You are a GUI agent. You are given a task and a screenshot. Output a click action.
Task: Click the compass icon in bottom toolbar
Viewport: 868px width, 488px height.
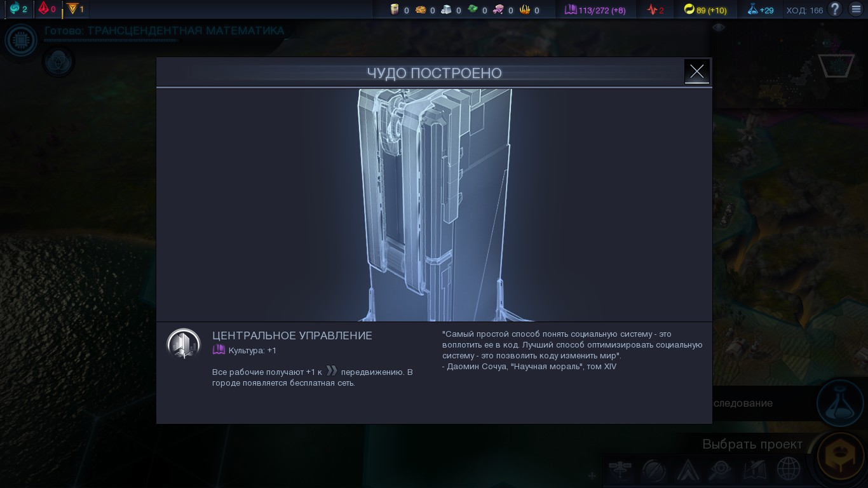point(653,470)
